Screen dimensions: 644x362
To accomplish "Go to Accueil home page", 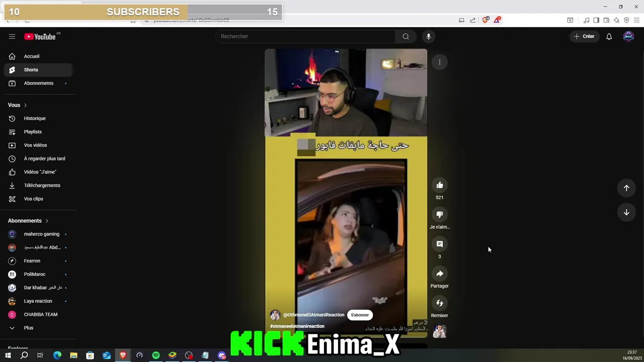I will click(38, 56).
